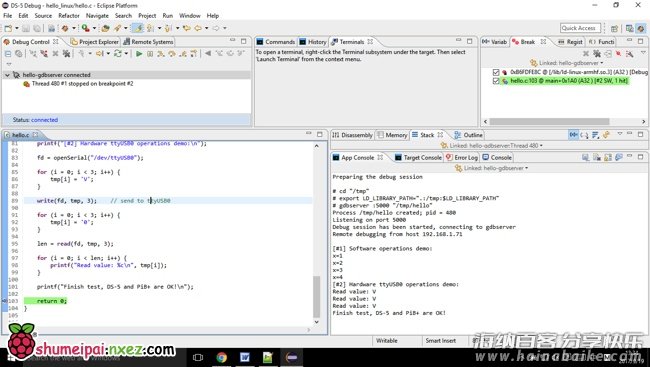The height and width of the screenshot is (367, 650).
Task: Click the New wizard icon in main toolbar
Action: pos(8,28)
